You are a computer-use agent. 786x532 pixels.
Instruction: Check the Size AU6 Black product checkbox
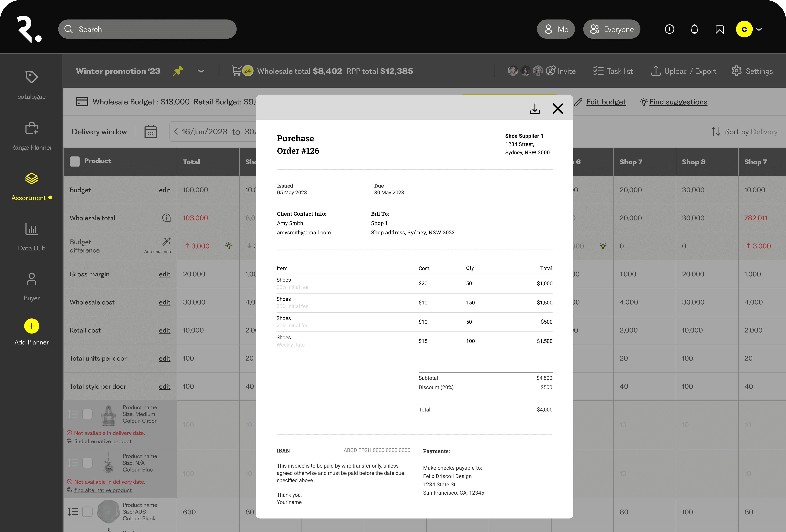(x=87, y=512)
